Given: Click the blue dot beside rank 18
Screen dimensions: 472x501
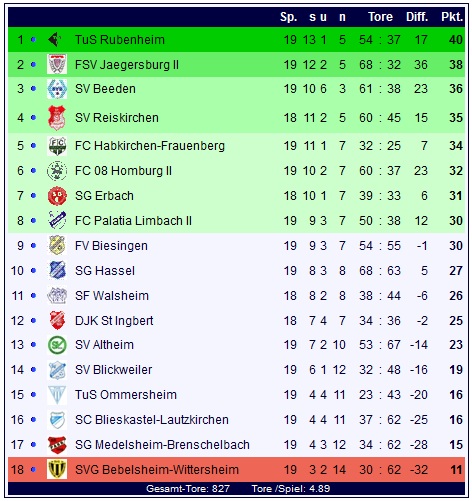Looking at the screenshot, I should pyautogui.click(x=33, y=469).
